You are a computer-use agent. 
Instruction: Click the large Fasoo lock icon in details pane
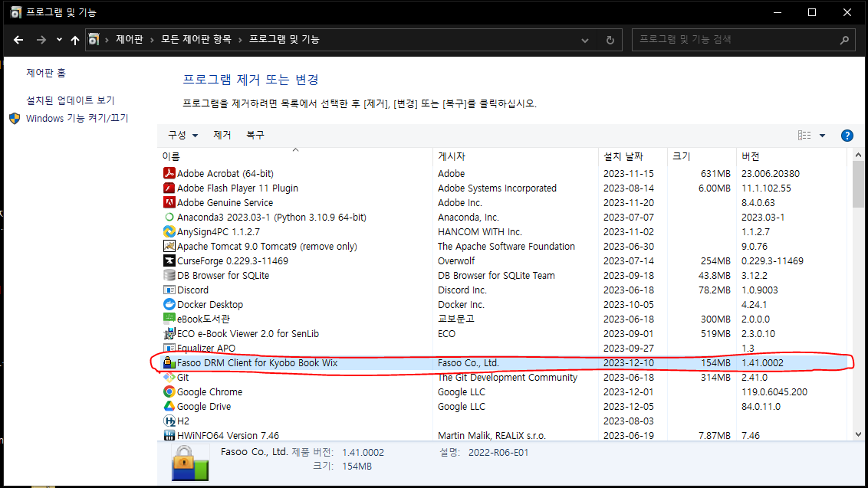190,463
